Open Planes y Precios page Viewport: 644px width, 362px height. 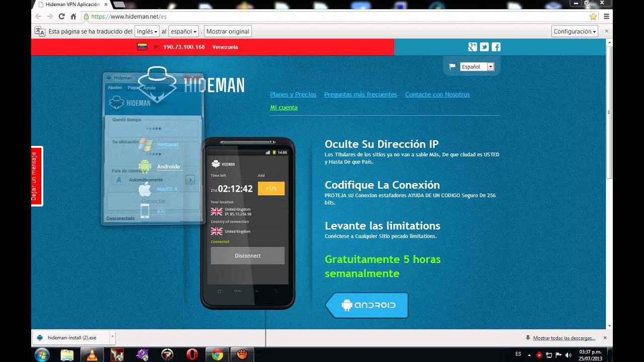click(x=293, y=95)
